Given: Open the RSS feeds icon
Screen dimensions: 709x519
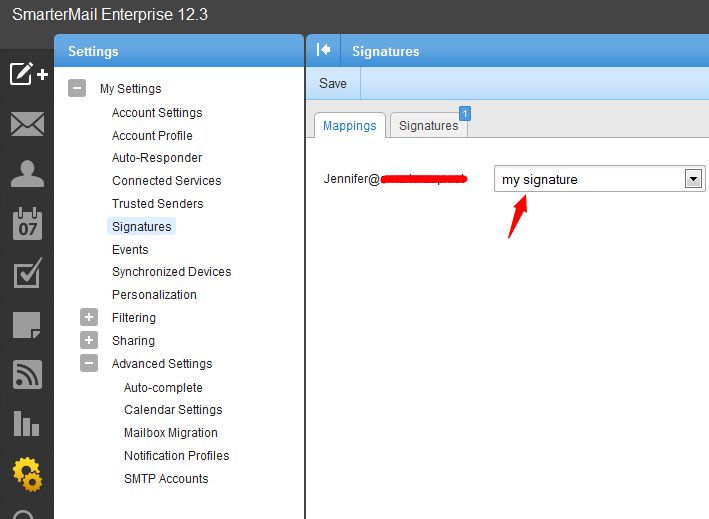Looking at the screenshot, I should click(27, 374).
